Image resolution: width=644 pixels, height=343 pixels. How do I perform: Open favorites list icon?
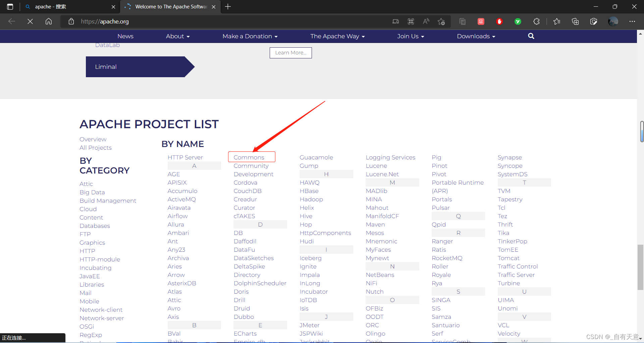click(x=557, y=21)
